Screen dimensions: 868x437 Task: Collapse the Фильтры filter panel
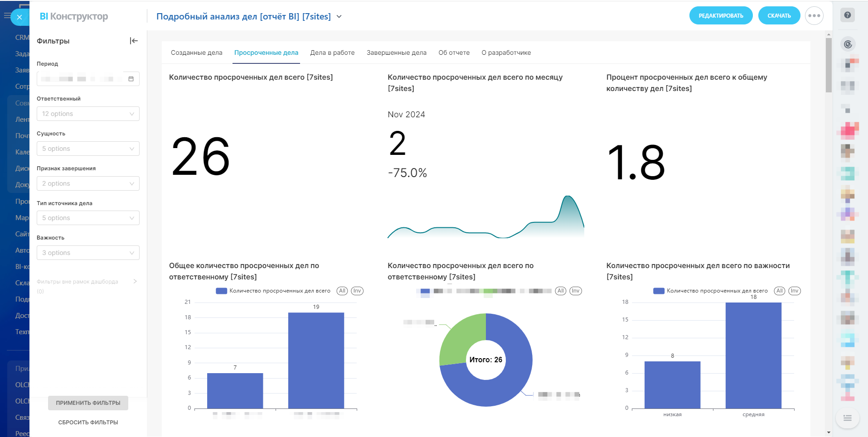(134, 41)
